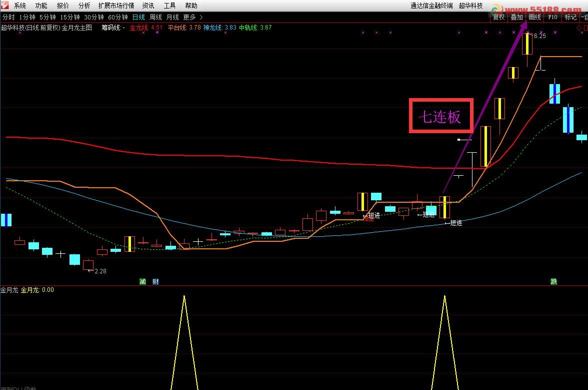This screenshot has width=588, height=390.
Task: Click the 画线 drawing tools button
Action: click(x=534, y=17)
